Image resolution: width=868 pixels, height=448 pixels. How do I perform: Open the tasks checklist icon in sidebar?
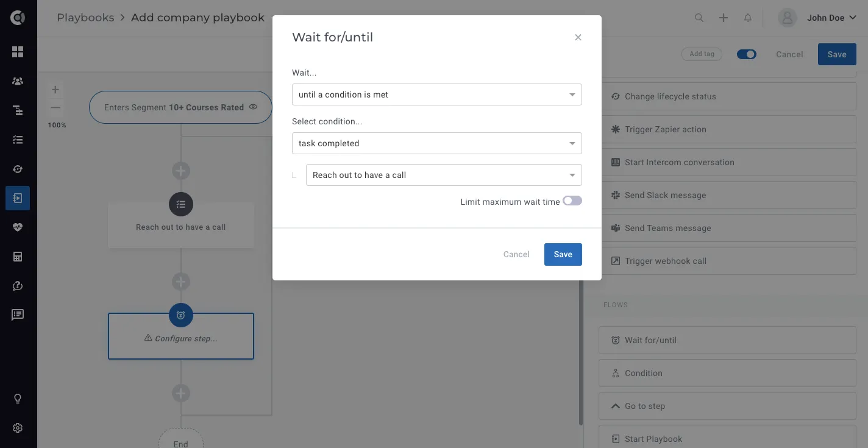pyautogui.click(x=18, y=140)
